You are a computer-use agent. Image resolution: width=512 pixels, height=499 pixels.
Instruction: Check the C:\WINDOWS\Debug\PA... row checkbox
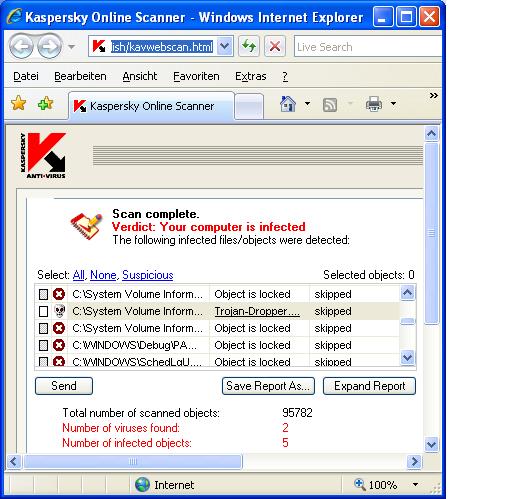pos(43,345)
